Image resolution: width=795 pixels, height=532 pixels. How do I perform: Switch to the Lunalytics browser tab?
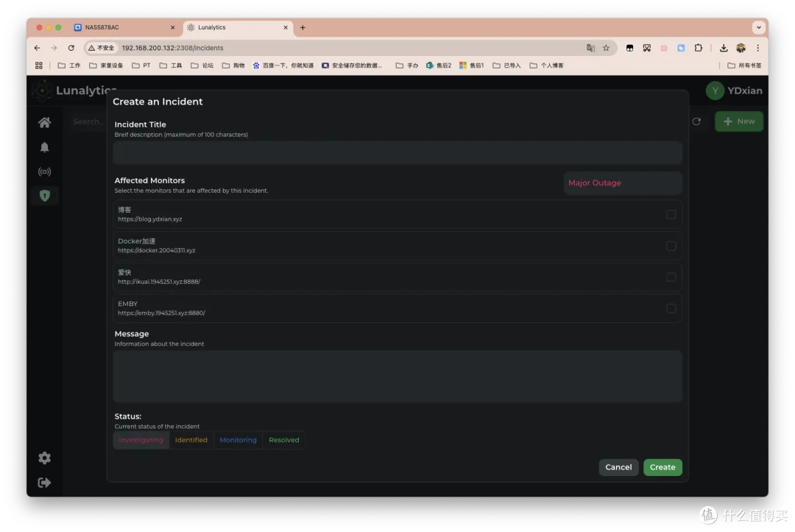pos(237,27)
